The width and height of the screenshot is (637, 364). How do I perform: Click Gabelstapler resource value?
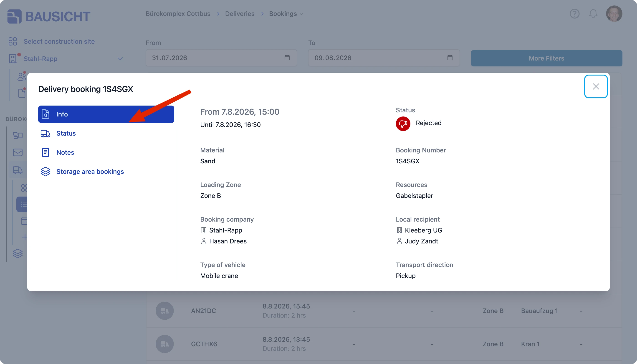pyautogui.click(x=414, y=196)
